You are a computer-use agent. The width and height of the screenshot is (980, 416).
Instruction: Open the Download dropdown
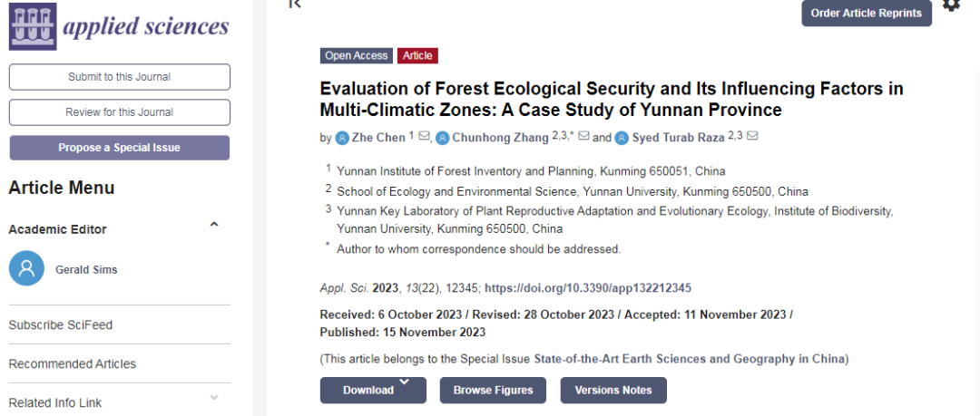tap(372, 390)
